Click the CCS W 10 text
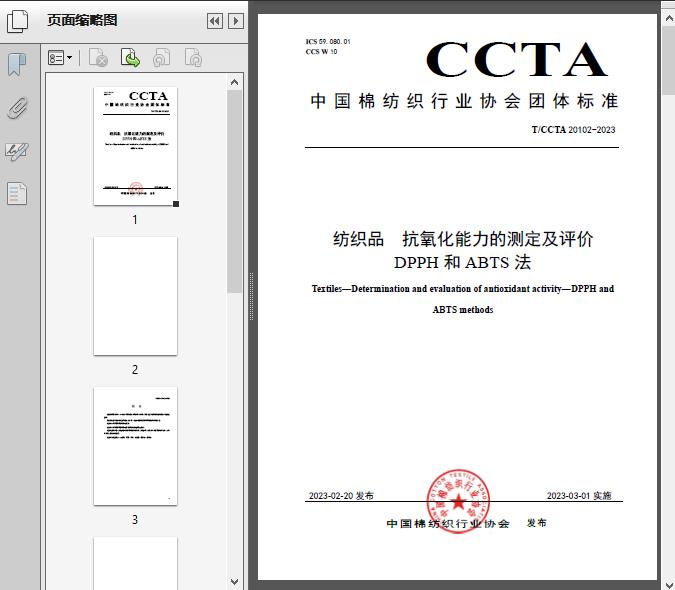This screenshot has width=675, height=590. click(x=321, y=52)
